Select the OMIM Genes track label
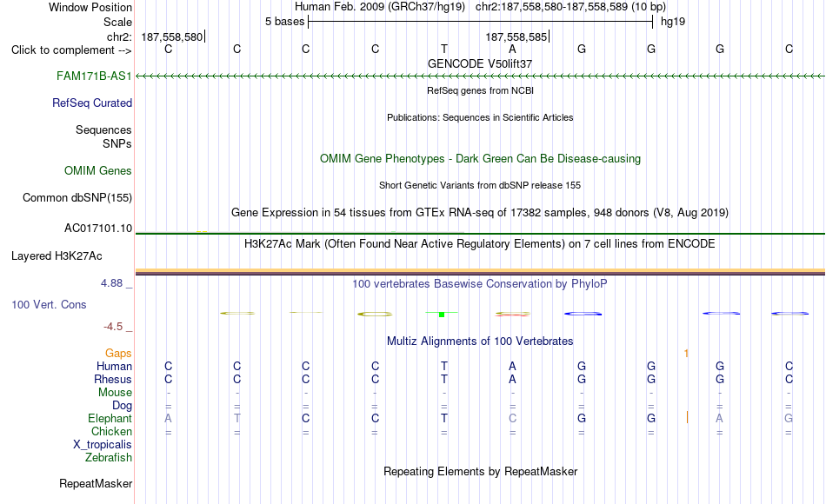Viewport: 826px width, 504px height. [x=97, y=170]
